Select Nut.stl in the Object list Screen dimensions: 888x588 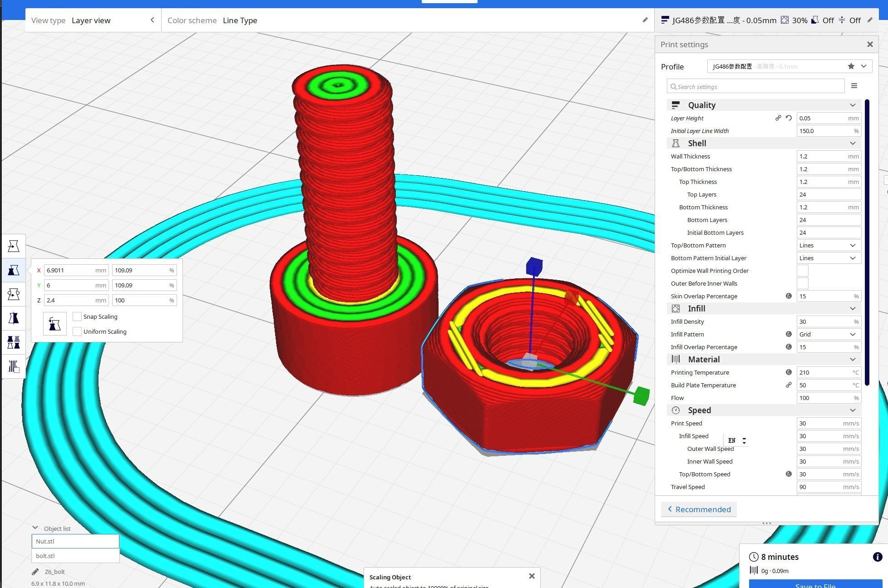[75, 541]
